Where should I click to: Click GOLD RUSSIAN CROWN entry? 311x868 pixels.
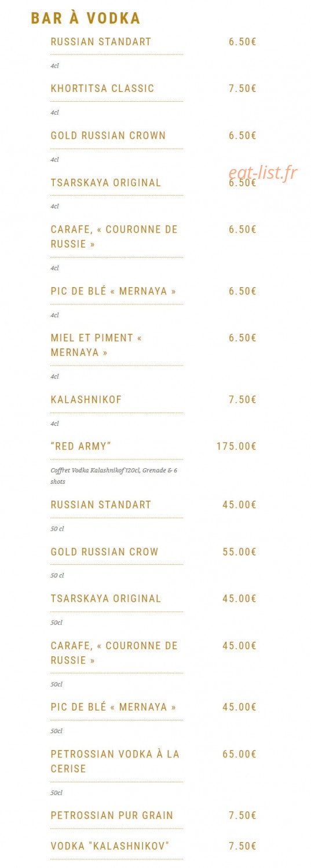[x=108, y=135]
